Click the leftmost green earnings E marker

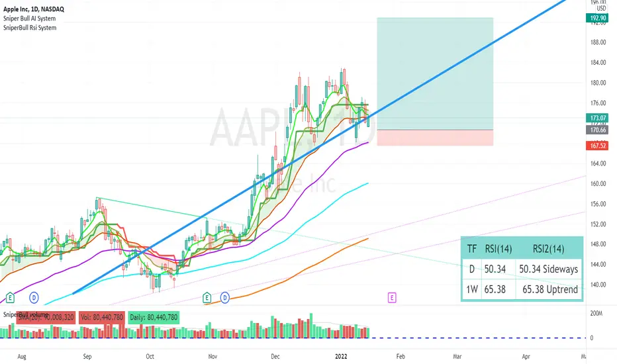[10, 298]
